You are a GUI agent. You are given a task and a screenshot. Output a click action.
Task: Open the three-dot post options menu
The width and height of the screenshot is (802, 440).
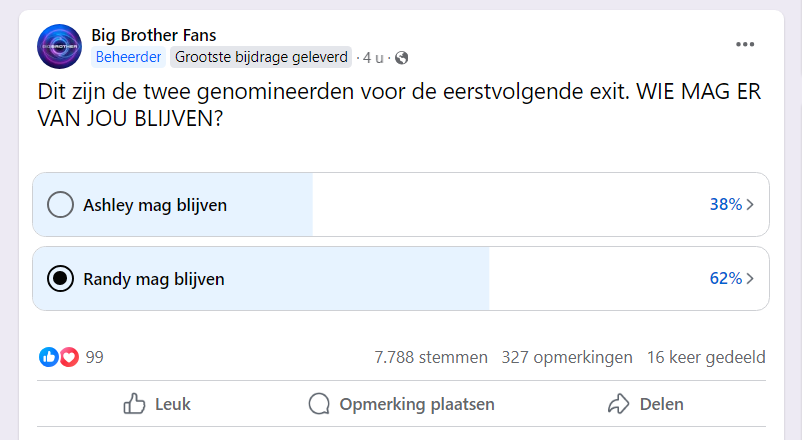(x=745, y=45)
